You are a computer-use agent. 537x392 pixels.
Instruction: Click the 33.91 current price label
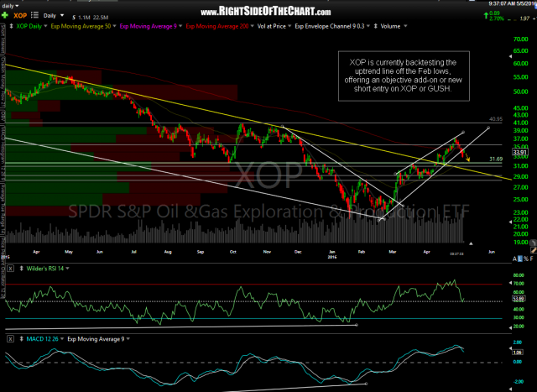pyautogui.click(x=520, y=153)
